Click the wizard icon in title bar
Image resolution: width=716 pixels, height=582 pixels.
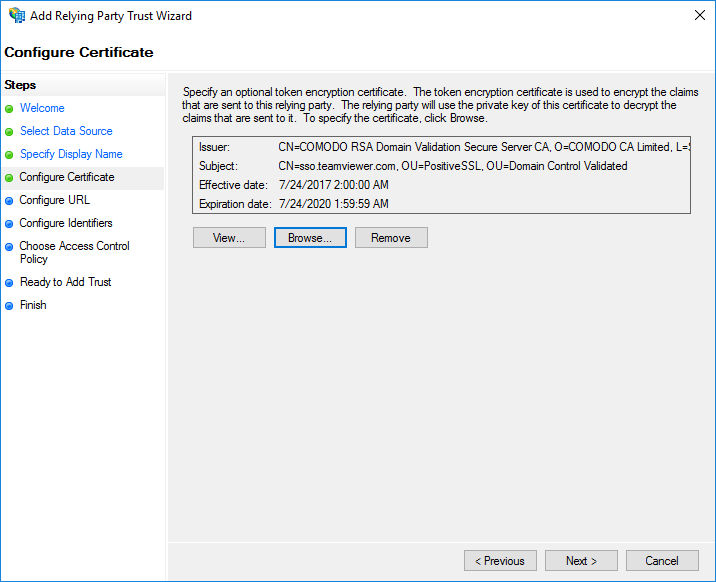click(x=17, y=15)
